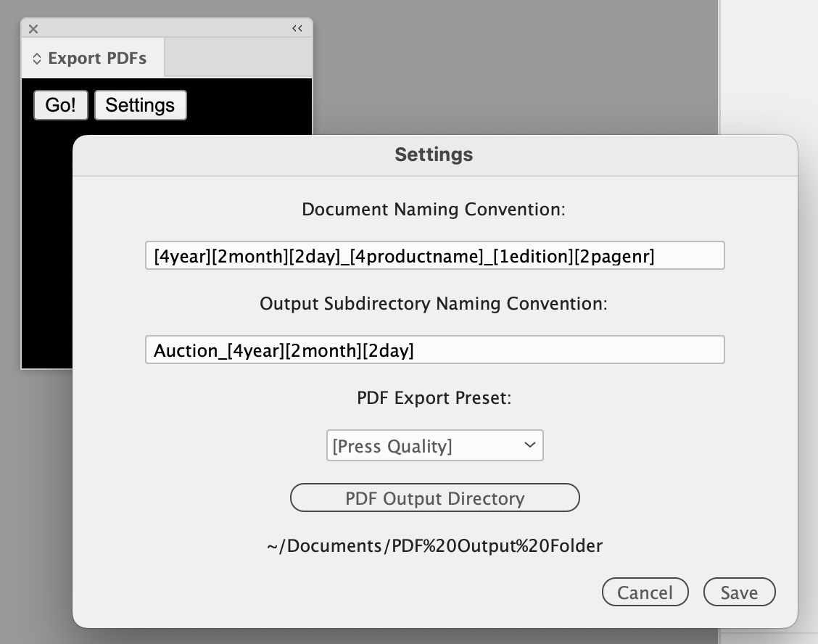Click the [4productname] token in naming field
The height and width of the screenshot is (644, 818).
coord(416,256)
